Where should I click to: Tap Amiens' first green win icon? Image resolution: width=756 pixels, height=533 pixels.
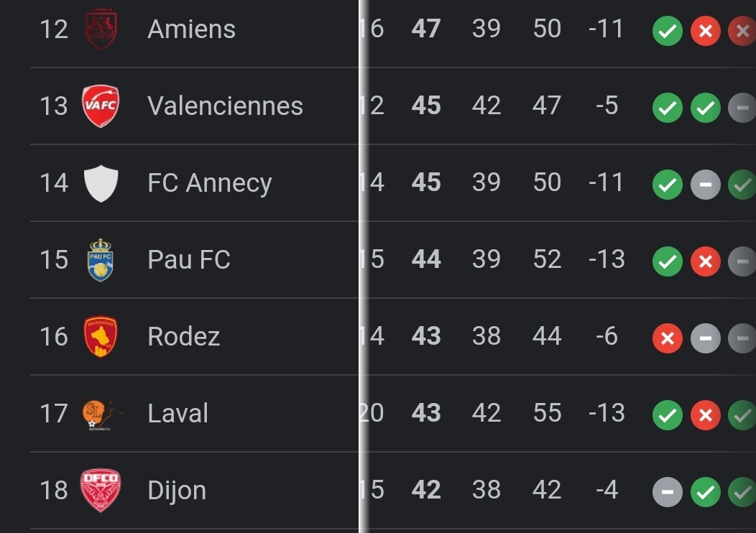pyautogui.click(x=668, y=31)
